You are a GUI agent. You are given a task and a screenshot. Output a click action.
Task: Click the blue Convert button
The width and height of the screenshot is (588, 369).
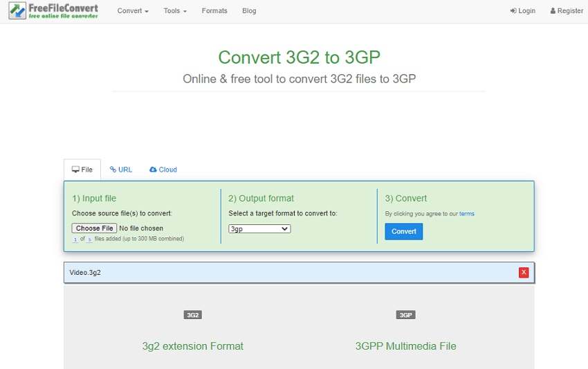403,232
